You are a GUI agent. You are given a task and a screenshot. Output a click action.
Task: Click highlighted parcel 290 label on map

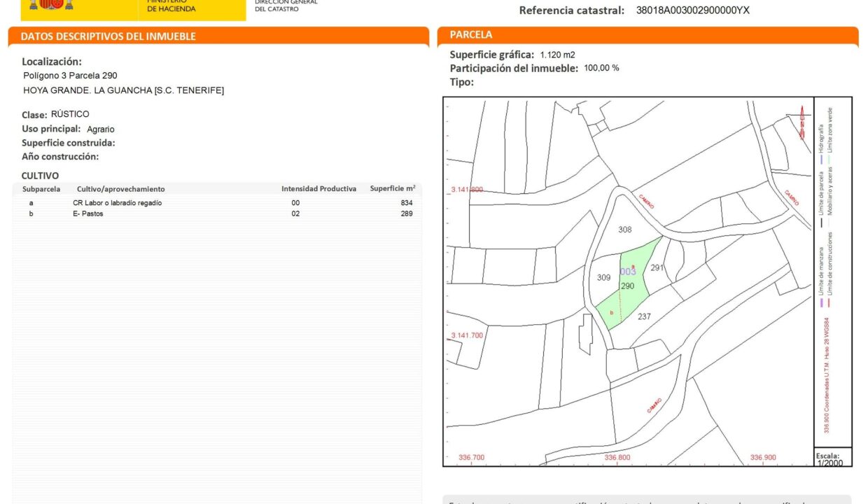627,286
